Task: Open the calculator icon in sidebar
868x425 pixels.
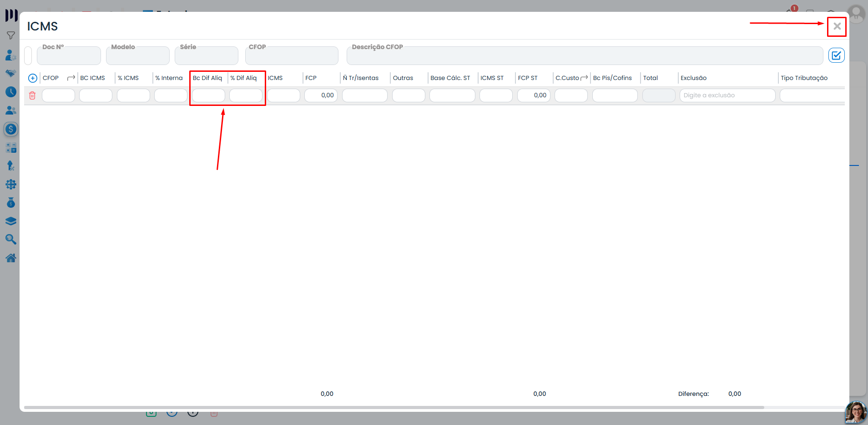Action: point(11,148)
